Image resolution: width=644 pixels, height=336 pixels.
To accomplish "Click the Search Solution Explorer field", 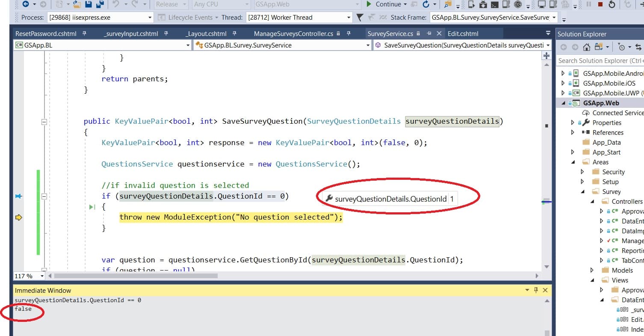I will (x=599, y=61).
